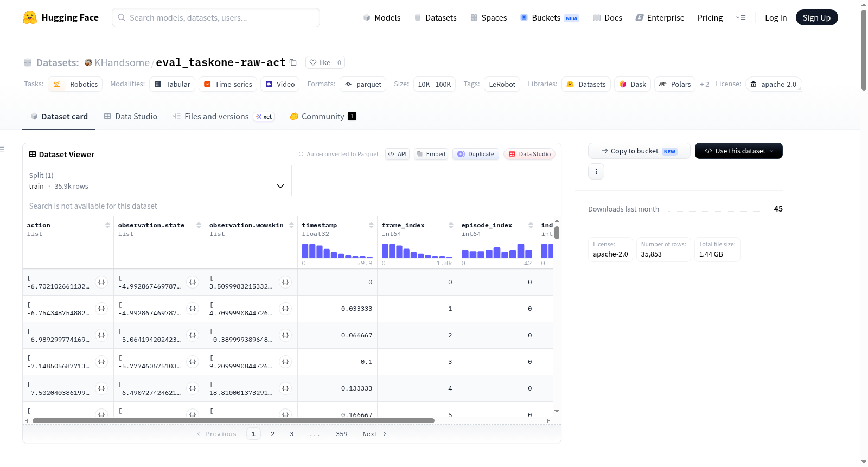Click the KHandsome user avatar

pos(88,62)
